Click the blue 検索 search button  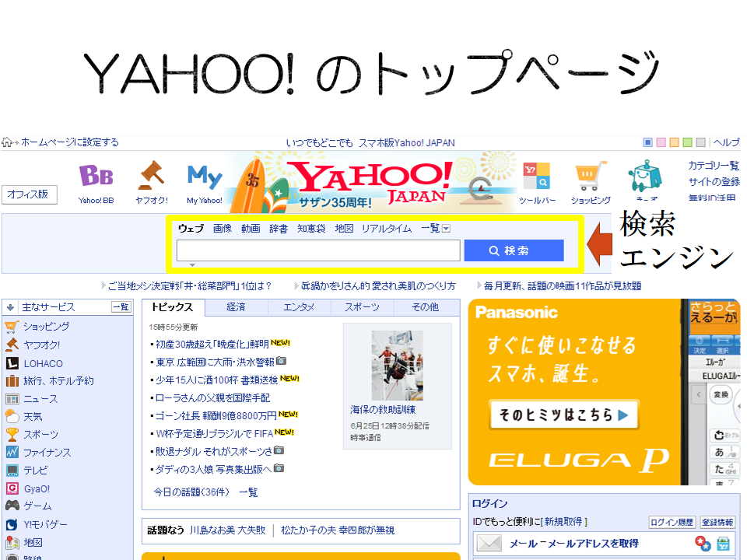pos(514,250)
